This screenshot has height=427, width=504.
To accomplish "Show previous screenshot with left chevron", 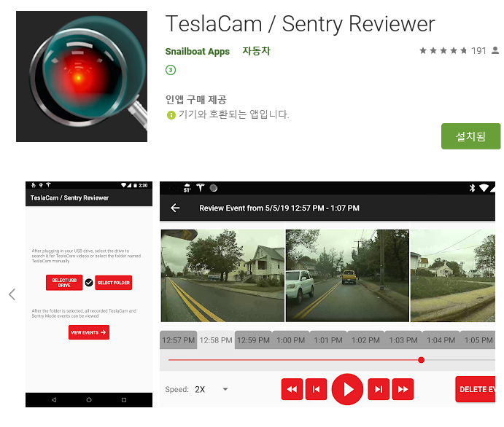I will [12, 294].
